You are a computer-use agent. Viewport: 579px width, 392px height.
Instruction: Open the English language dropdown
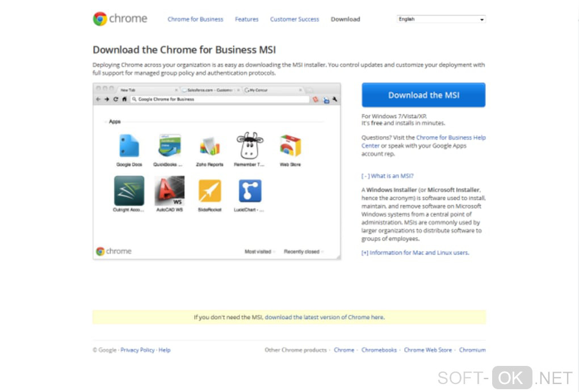coord(441,19)
